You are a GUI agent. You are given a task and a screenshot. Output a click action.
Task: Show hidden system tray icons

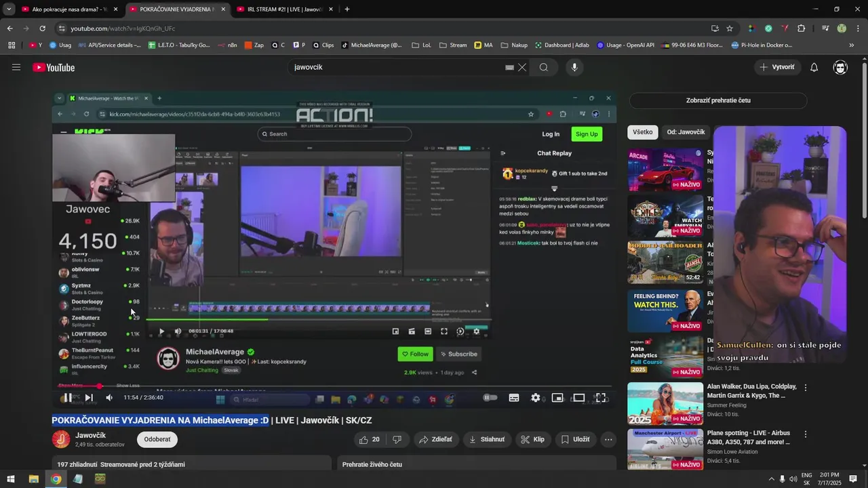point(771,479)
